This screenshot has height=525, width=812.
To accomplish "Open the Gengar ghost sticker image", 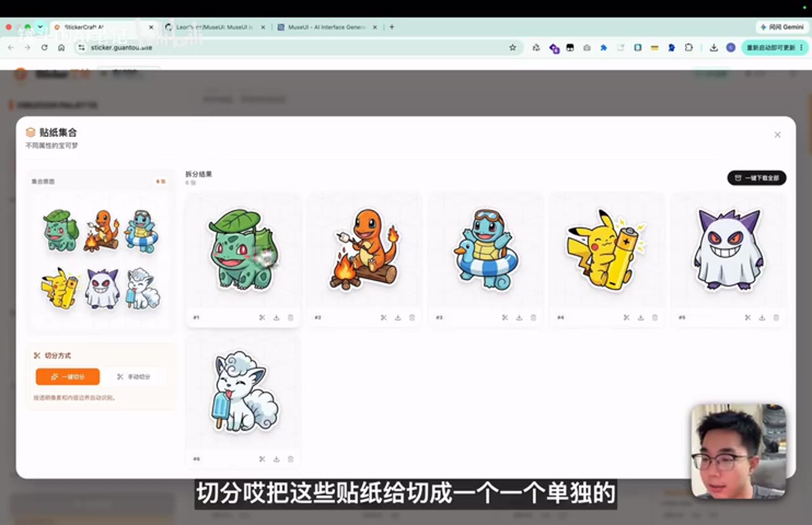I will 728,250.
